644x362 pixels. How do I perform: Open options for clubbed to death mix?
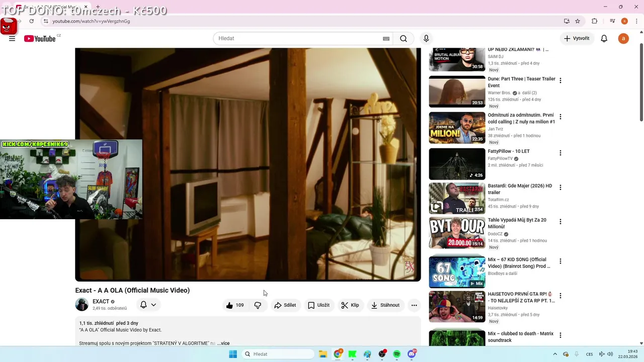pos(560,335)
